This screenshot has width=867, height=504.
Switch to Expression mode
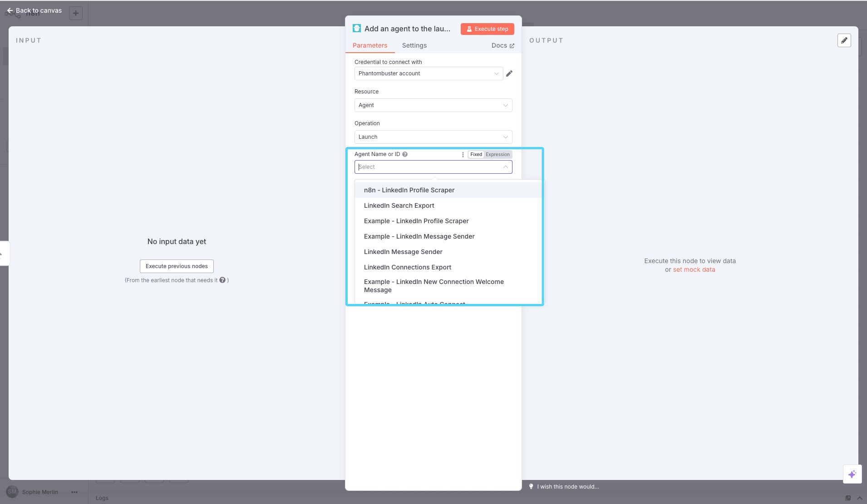tap(498, 155)
